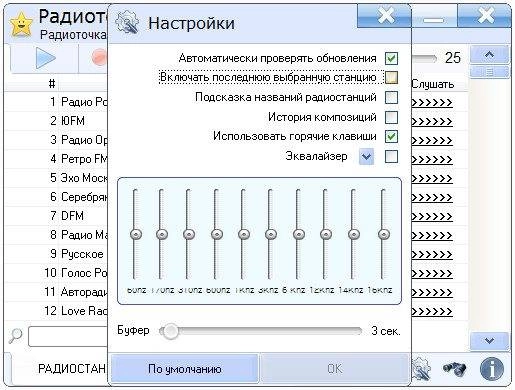This screenshot has width=515, height=390.
Task: Click the # column header
Action: [52, 83]
